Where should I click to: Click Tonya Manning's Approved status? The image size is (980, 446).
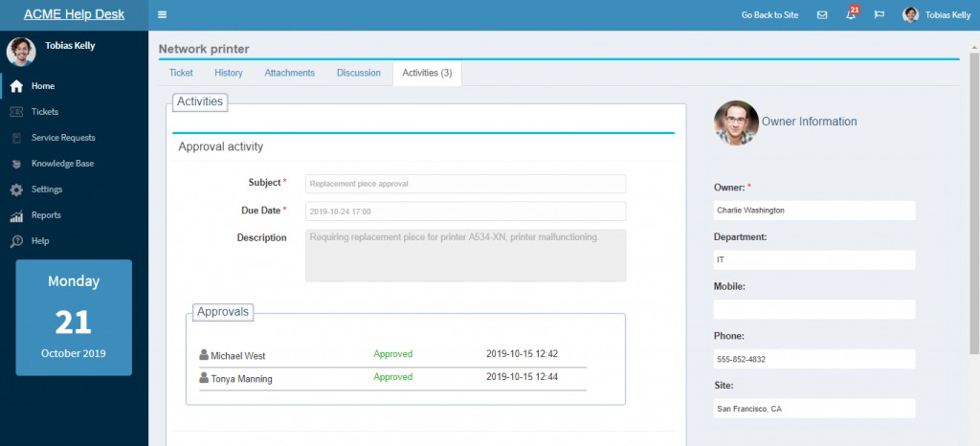coord(393,377)
